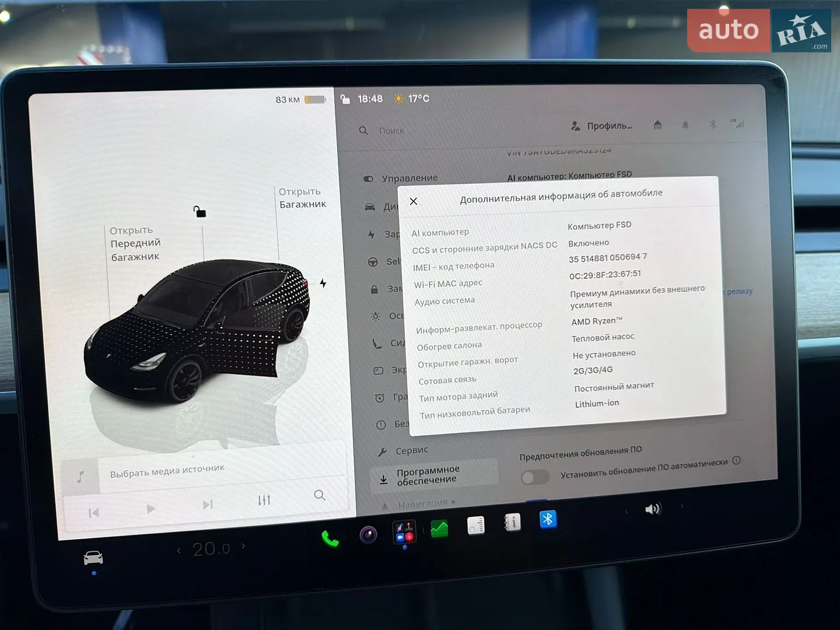Tap the search magnifier in settings header
This screenshot has width=840, height=630.
[363, 131]
